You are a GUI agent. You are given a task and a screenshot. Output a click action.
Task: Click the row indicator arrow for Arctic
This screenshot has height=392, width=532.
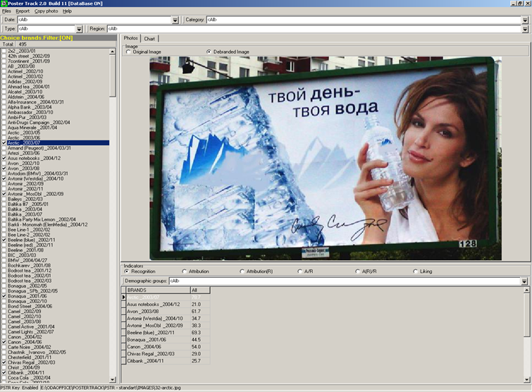[124, 298]
